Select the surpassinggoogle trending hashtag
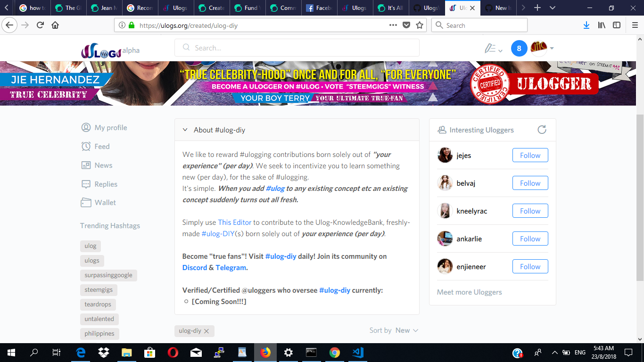Screen dimensions: 644x362 108,275
